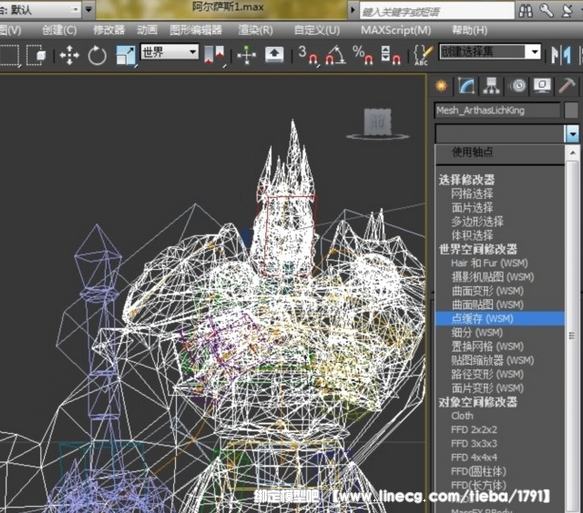Select 体积选择 modifier
583x513 pixels.
pyautogui.click(x=472, y=235)
